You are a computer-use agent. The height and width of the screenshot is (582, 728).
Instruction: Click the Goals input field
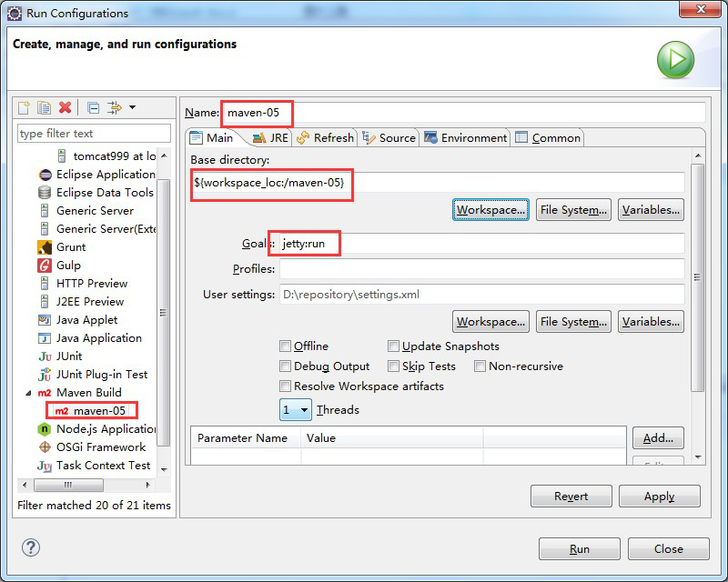pyautogui.click(x=480, y=244)
